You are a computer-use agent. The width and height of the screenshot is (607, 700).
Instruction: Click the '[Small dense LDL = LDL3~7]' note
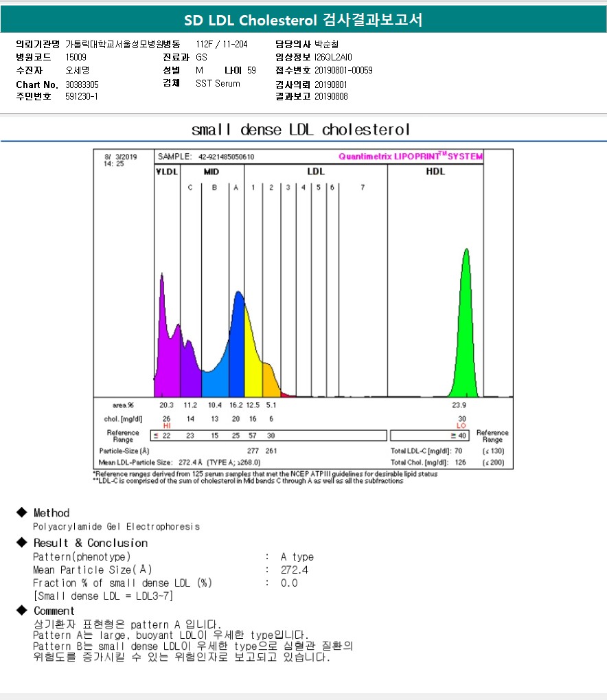coord(103,596)
